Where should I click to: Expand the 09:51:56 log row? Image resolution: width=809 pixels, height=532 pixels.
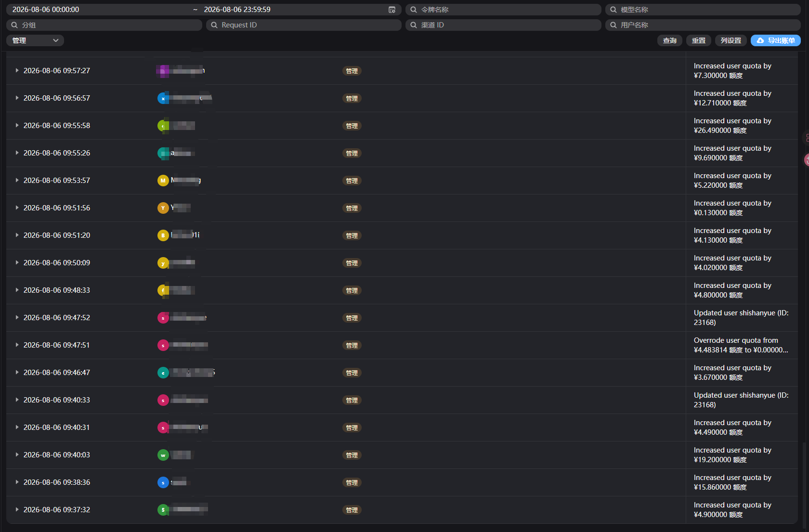tap(17, 208)
